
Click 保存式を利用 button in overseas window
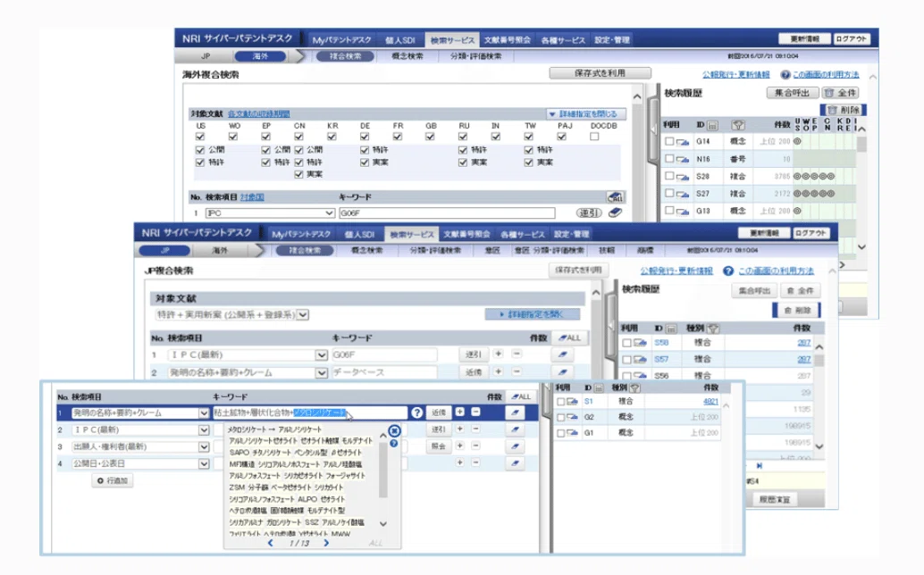point(600,73)
